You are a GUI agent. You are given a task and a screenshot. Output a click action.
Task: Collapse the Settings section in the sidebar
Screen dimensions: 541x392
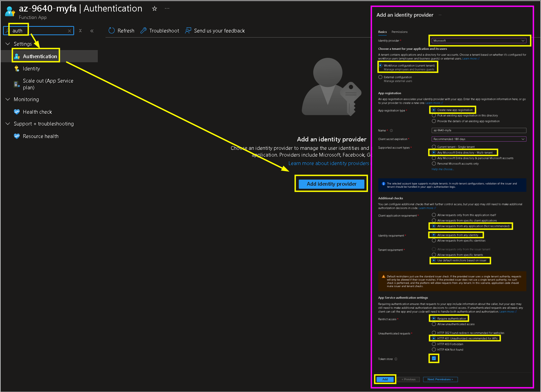tap(8, 44)
